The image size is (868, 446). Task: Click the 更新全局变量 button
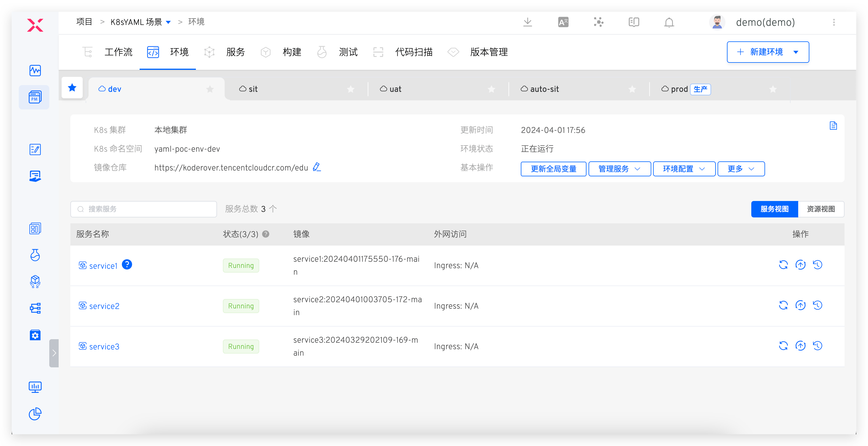553,169
